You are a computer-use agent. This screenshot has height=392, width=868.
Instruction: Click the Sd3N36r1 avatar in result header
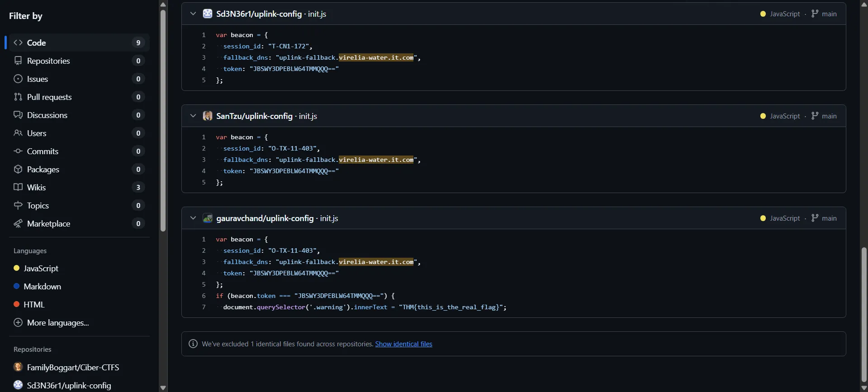208,14
